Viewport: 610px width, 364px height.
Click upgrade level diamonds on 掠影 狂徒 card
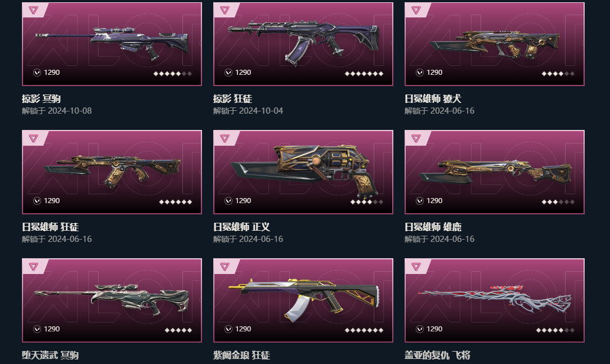[364, 74]
